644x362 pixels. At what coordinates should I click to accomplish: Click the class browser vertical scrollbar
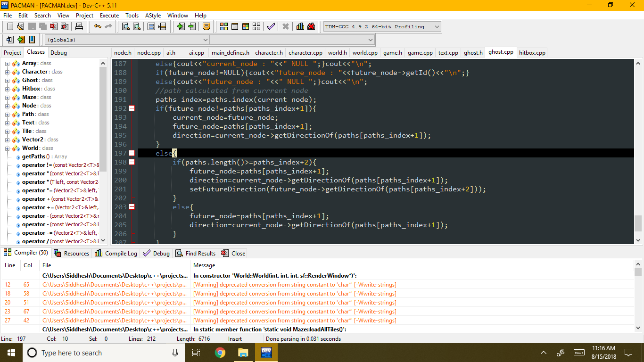(x=103, y=152)
